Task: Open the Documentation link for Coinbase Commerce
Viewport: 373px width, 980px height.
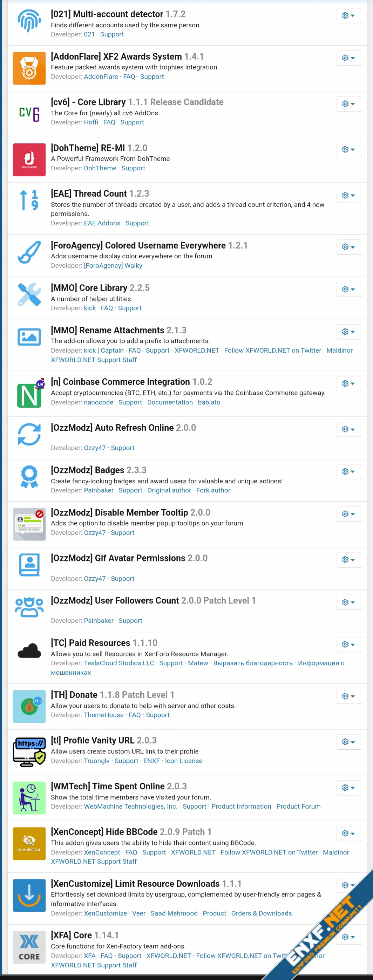Action: pos(170,402)
